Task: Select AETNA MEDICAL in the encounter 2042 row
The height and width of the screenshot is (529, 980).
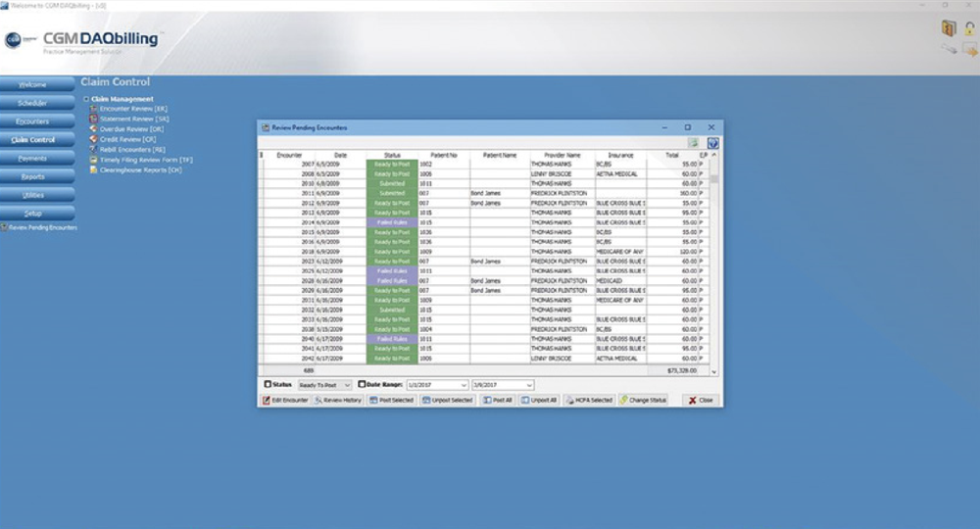Action: point(620,359)
